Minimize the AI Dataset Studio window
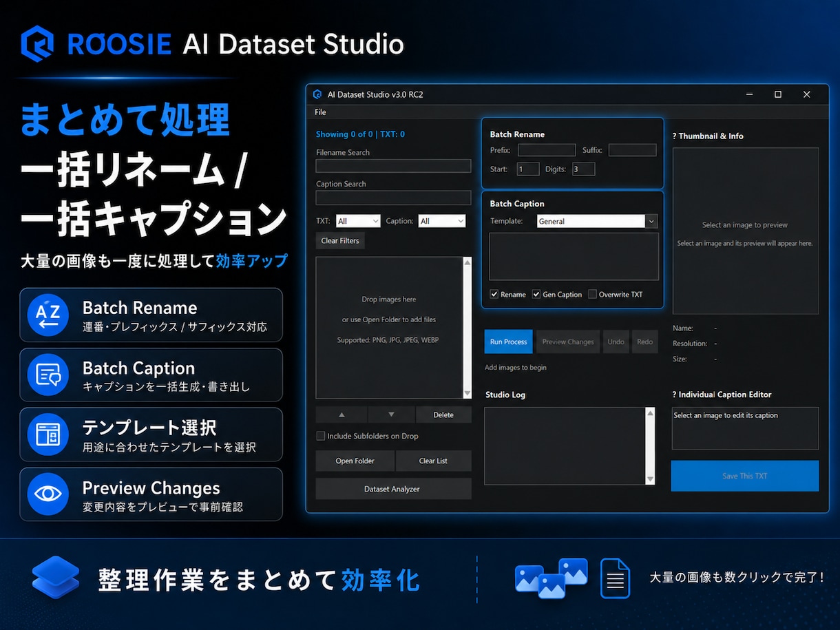This screenshot has height=630, width=840. pyautogui.click(x=749, y=94)
